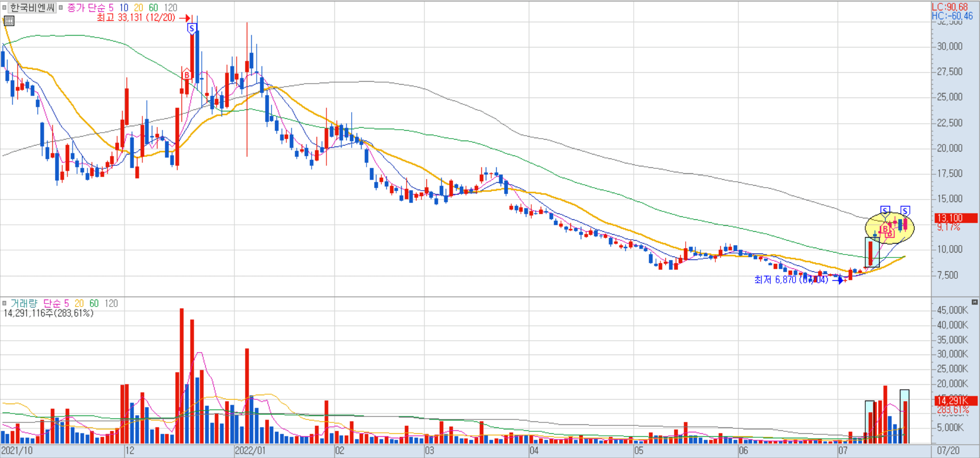Viewport: 980px width, 458px height.
Task: Click the 06 month date axis label
Action: point(743,451)
